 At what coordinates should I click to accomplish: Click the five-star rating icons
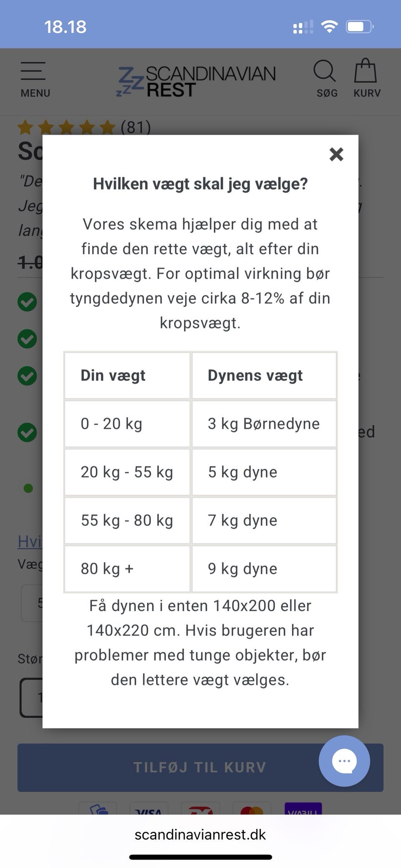pyautogui.click(x=66, y=127)
